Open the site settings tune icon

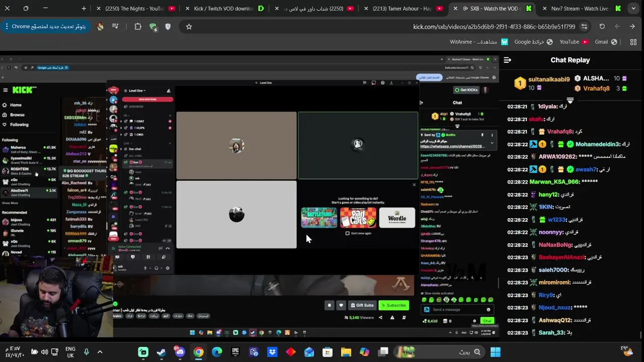[x=584, y=27]
